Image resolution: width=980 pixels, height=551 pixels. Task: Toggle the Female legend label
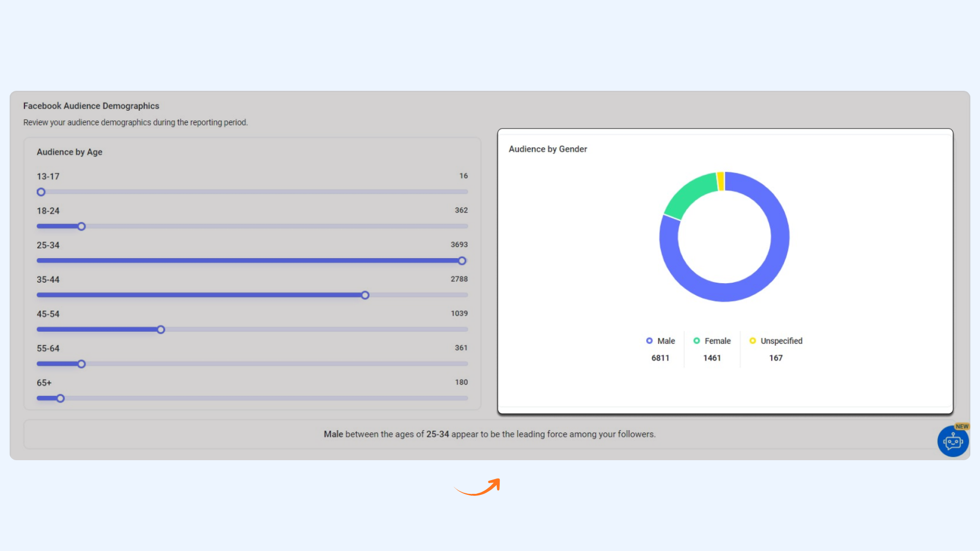718,341
